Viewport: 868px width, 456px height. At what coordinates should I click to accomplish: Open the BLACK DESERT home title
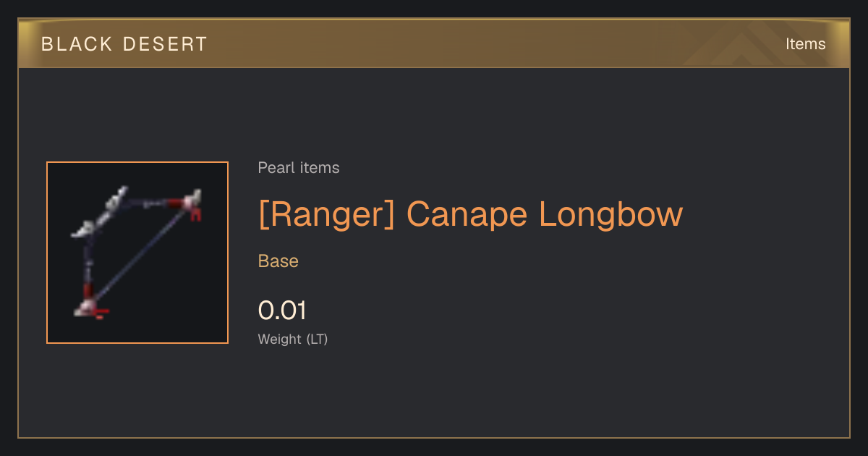(124, 44)
